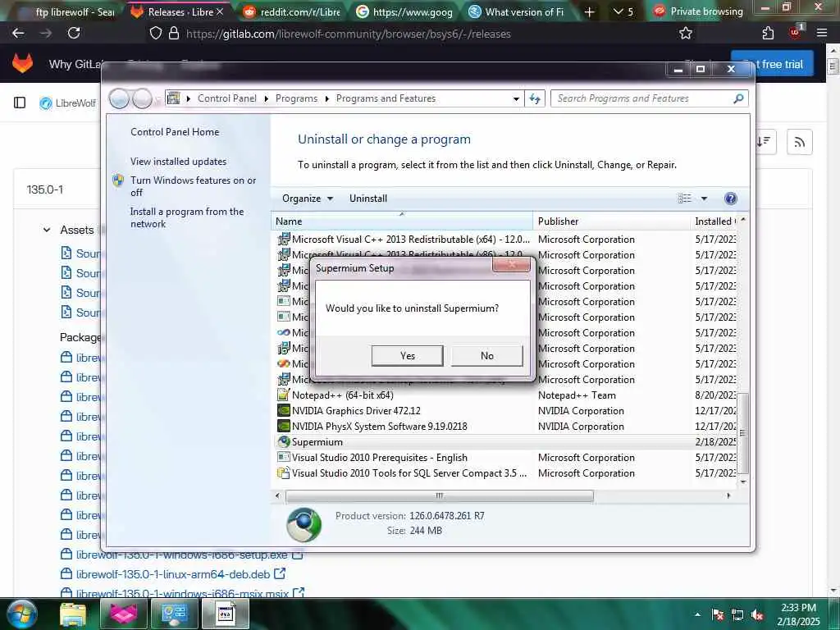Show hidden system tray icons
Viewport: 840px width, 630px height.
click(697, 614)
